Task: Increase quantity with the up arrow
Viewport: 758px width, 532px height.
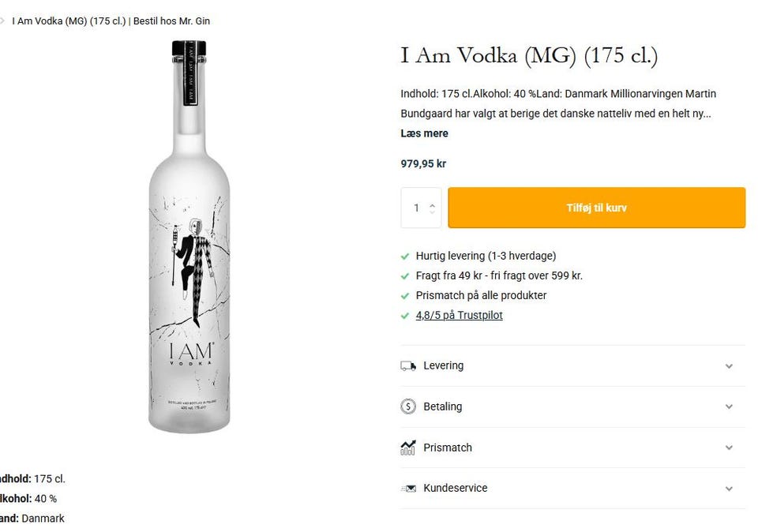Action: coord(432,204)
